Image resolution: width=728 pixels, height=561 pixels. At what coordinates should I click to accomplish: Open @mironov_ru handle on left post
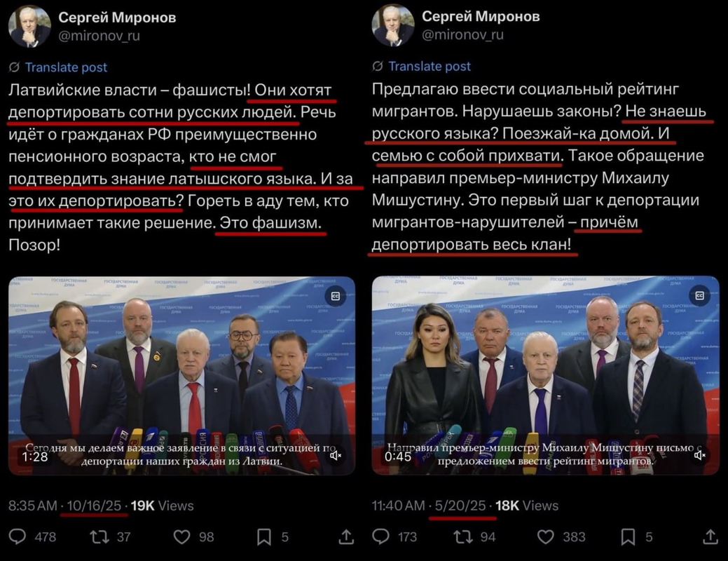99,36
